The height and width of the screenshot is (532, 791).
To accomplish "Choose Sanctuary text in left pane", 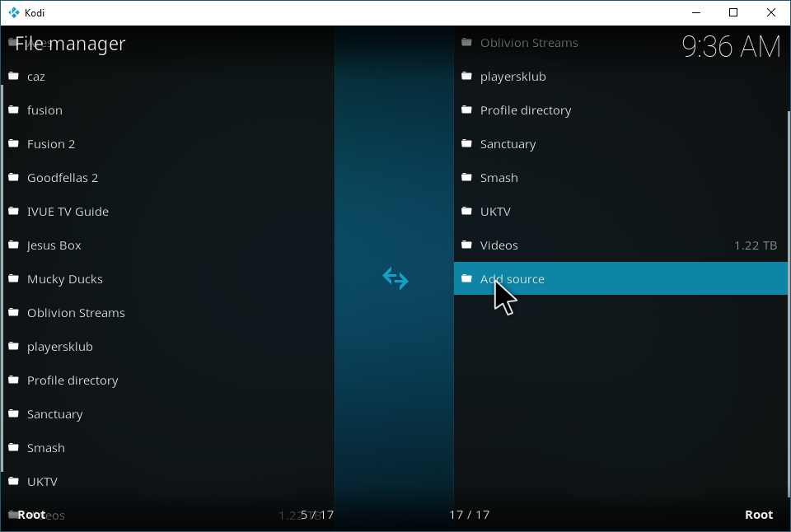I will click(55, 414).
